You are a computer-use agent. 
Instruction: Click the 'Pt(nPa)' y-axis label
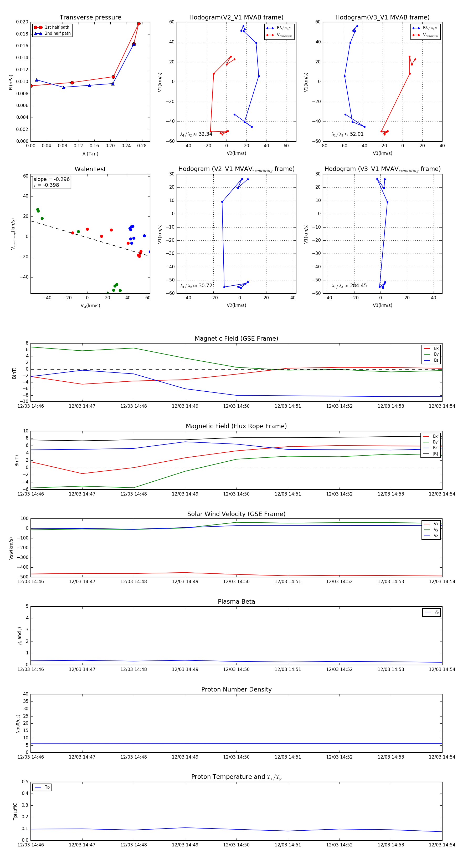[x=11, y=82]
